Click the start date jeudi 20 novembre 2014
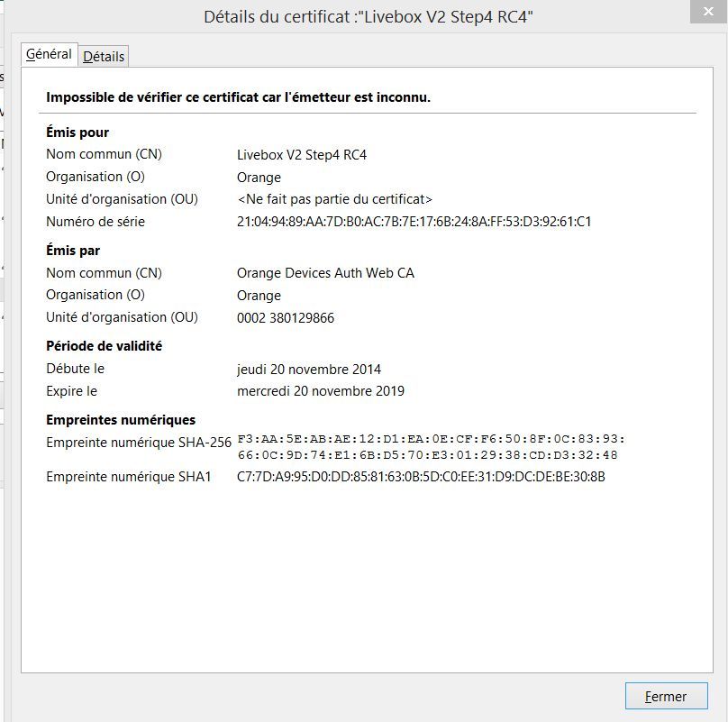 [308, 369]
